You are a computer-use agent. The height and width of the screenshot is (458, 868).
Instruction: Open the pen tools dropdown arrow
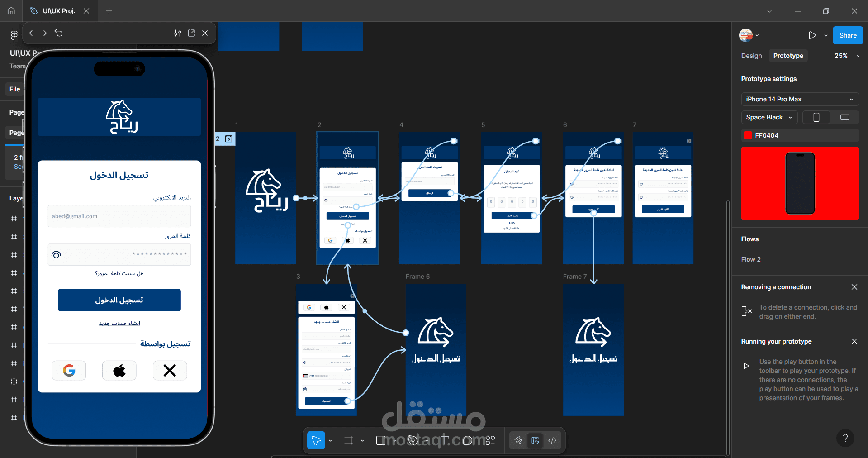(426, 440)
